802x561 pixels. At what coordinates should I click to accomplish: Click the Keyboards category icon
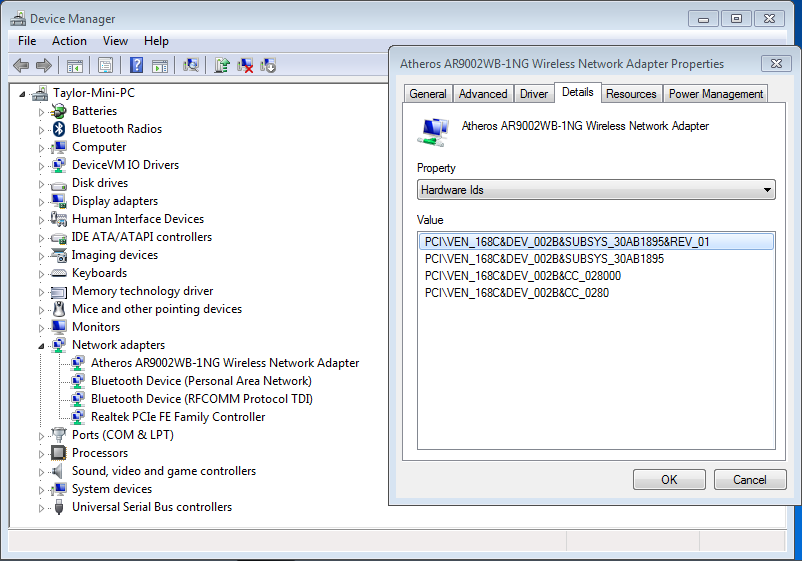[59, 273]
